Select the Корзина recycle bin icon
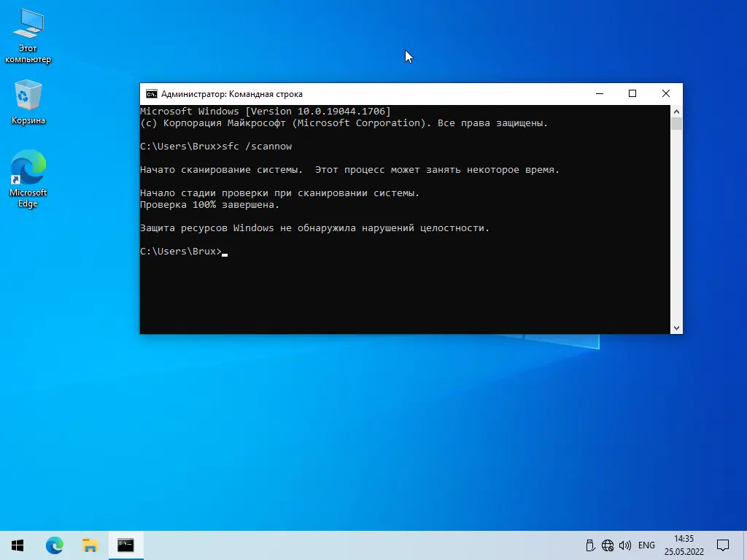Viewport: 747px width, 560px height. (28, 102)
